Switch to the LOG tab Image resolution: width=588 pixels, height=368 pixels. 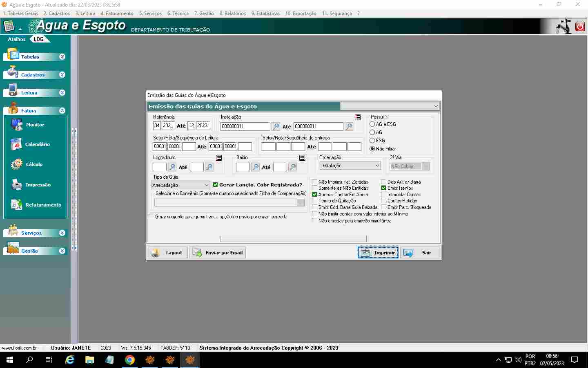pos(39,39)
